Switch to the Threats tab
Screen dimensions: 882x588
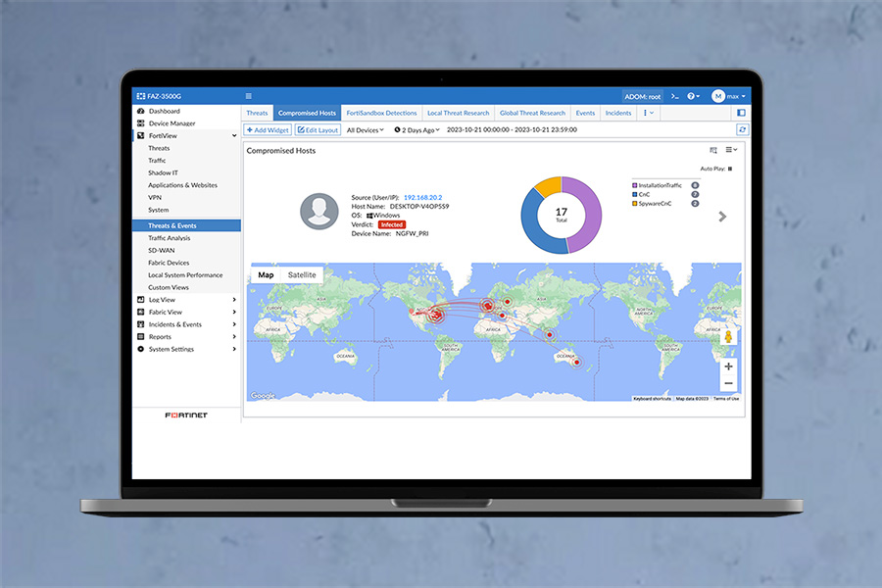257,113
